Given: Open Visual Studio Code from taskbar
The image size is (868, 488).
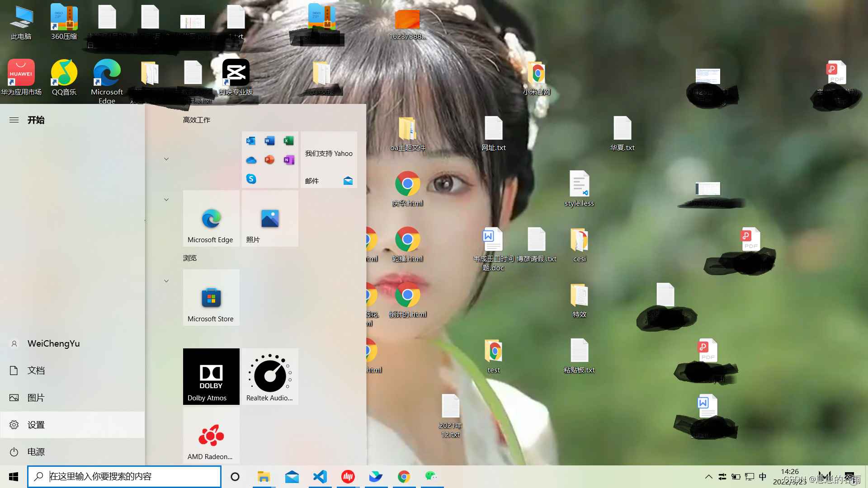Looking at the screenshot, I should click(320, 476).
